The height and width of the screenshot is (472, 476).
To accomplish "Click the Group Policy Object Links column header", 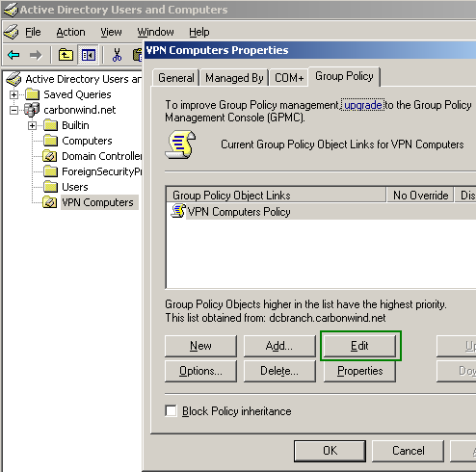I will tap(277, 196).
